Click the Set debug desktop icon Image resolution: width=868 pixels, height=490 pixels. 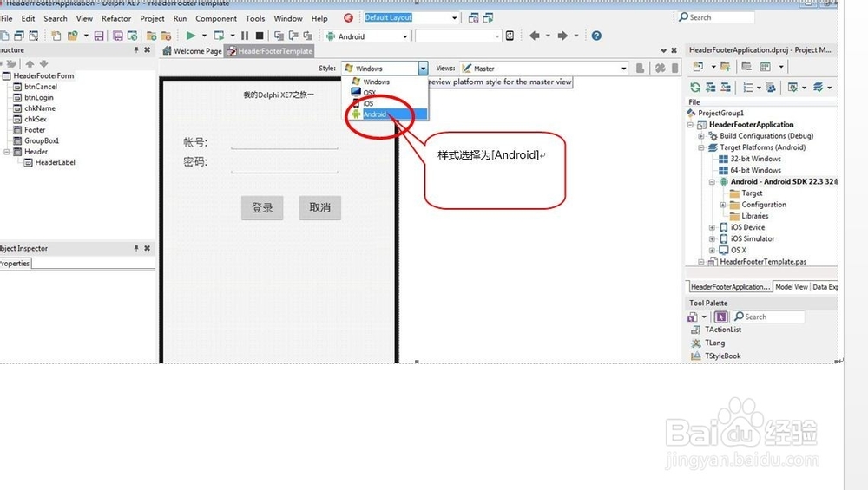click(x=488, y=18)
